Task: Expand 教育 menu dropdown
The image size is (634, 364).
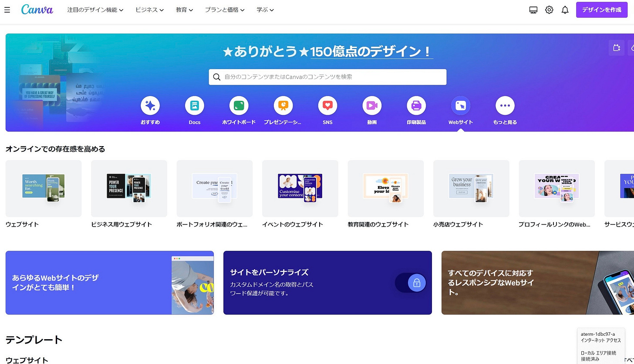Action: point(185,10)
